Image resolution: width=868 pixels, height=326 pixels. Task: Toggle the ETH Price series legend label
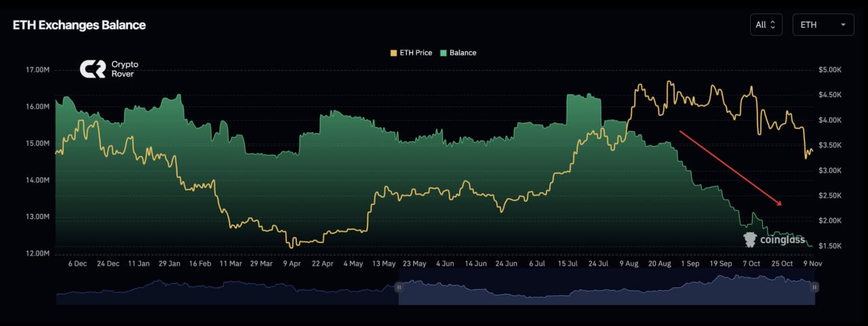click(x=416, y=53)
